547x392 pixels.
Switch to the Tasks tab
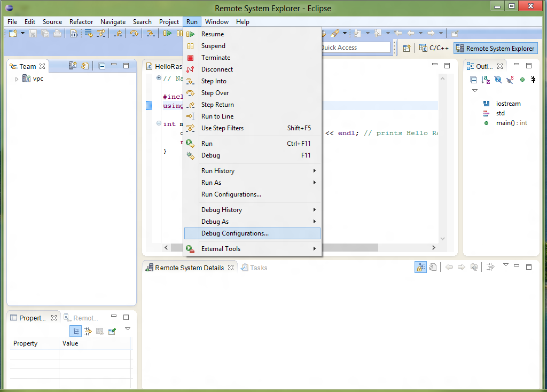coord(254,268)
